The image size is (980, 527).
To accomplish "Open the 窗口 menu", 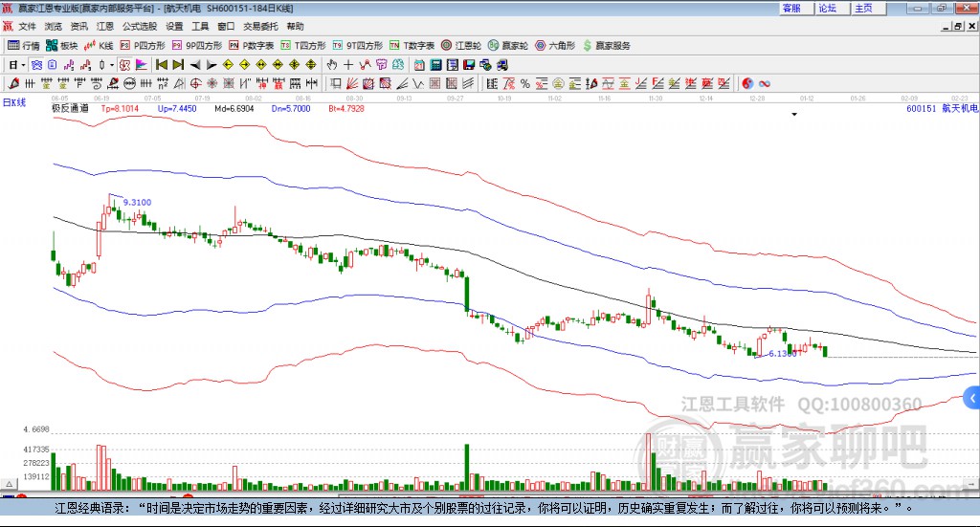I will click(226, 26).
